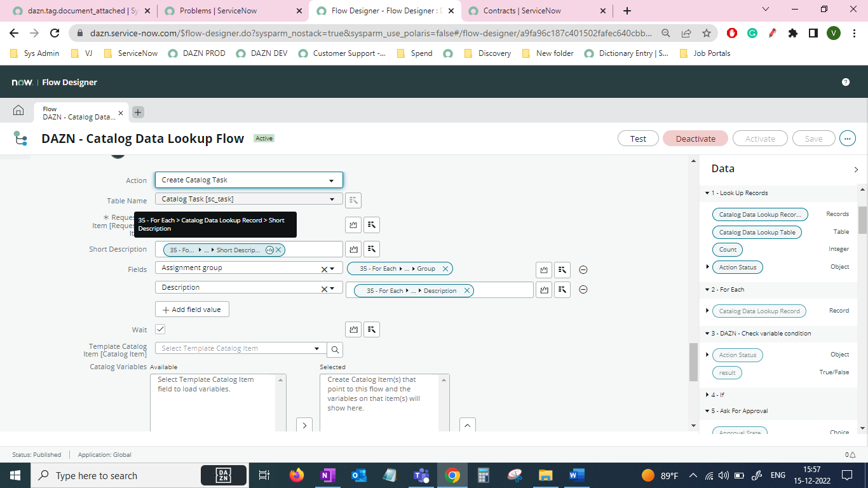Browse table icon beside Table Name
This screenshot has width=868, height=488.
click(353, 200)
